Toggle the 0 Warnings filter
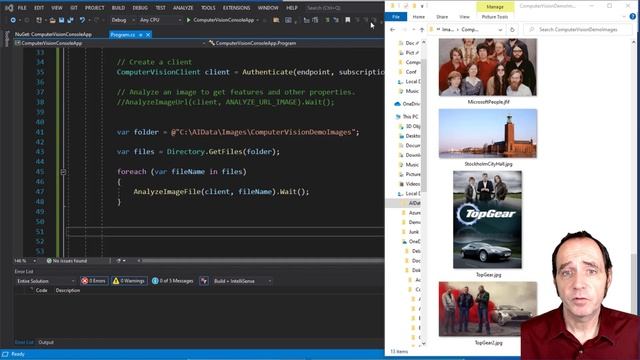This screenshot has height=360, width=640. [129, 281]
